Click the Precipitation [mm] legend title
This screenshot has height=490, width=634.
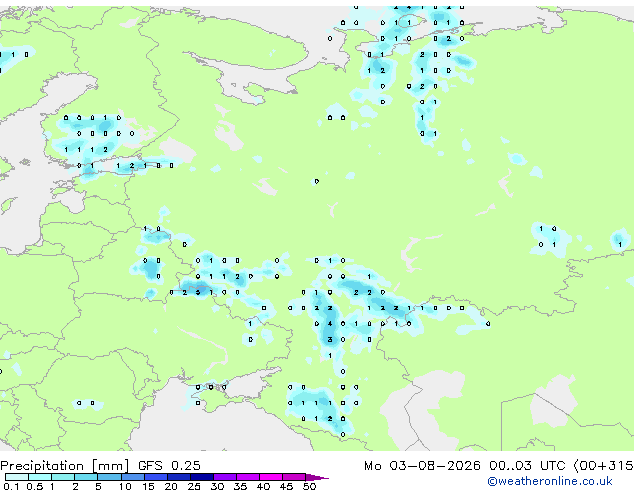tap(65, 466)
